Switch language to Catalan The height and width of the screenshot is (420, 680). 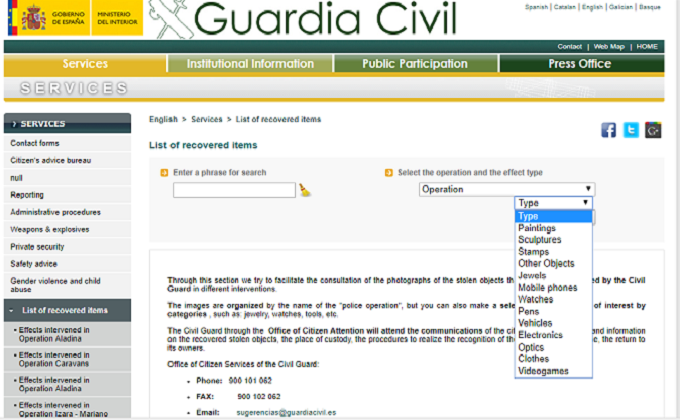coord(565,7)
